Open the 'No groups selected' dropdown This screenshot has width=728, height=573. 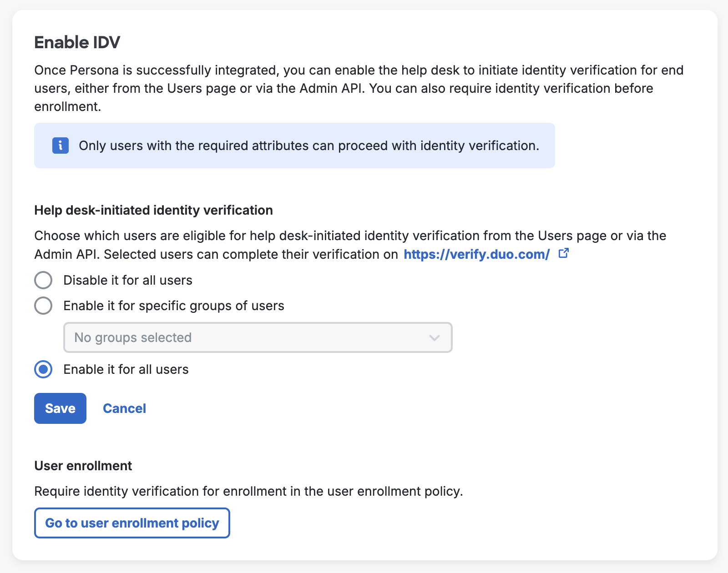point(258,337)
